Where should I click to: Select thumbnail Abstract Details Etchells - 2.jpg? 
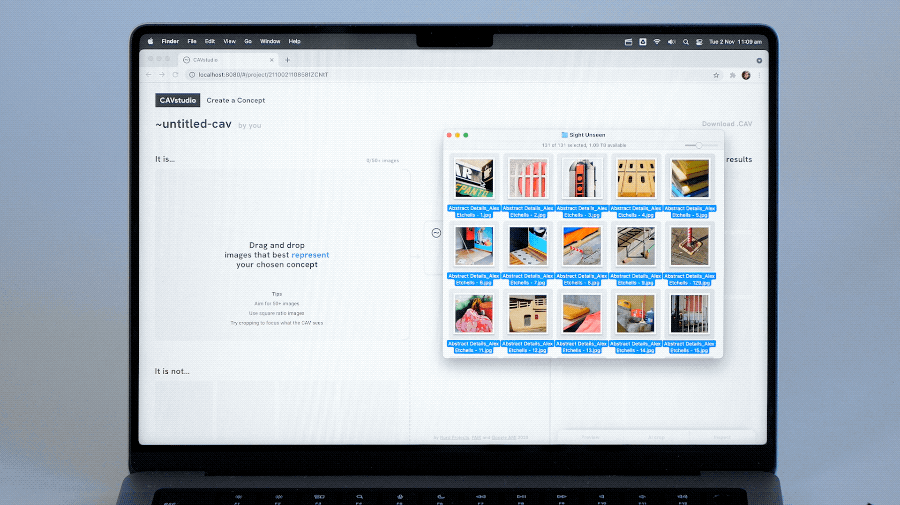point(527,178)
